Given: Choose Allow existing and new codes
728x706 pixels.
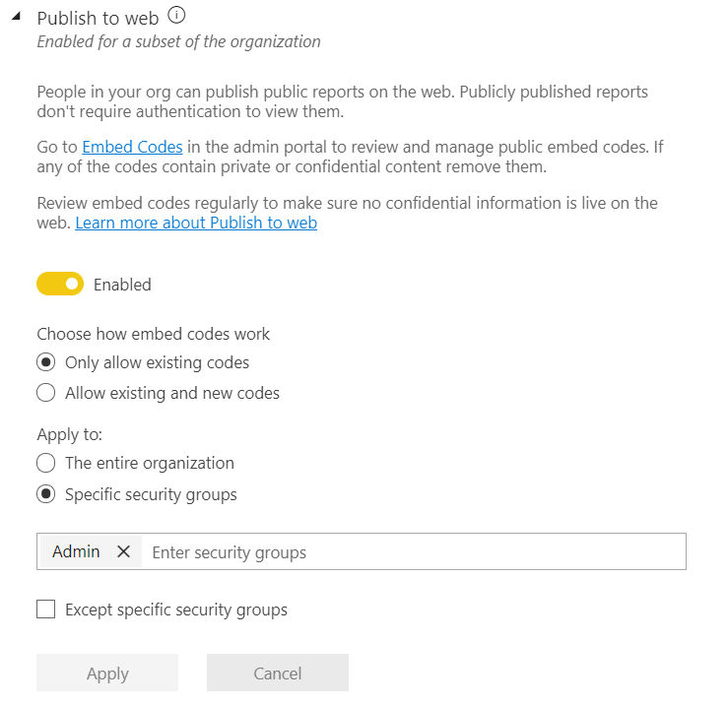Looking at the screenshot, I should coord(45,393).
